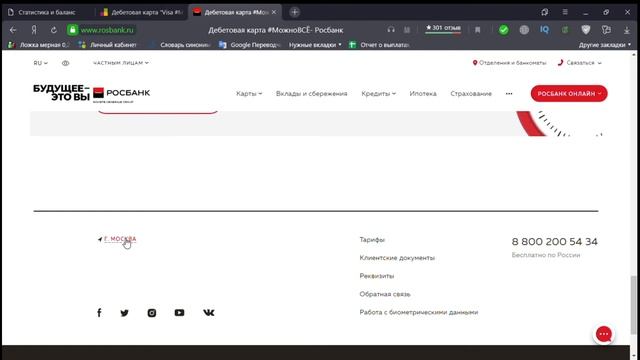This screenshot has width=640, height=360.
Task: Open 'Нужные вкладки' bookmarks folder
Action: pyautogui.click(x=315, y=45)
